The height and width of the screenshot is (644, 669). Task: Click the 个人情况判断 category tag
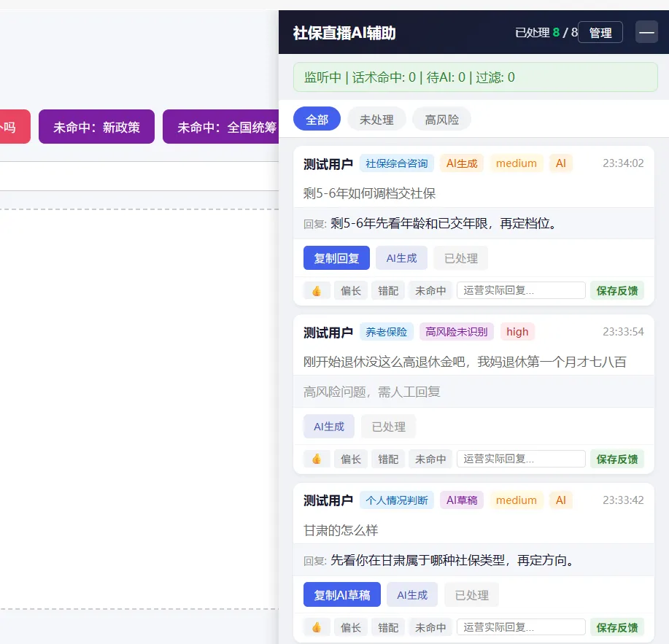click(396, 500)
